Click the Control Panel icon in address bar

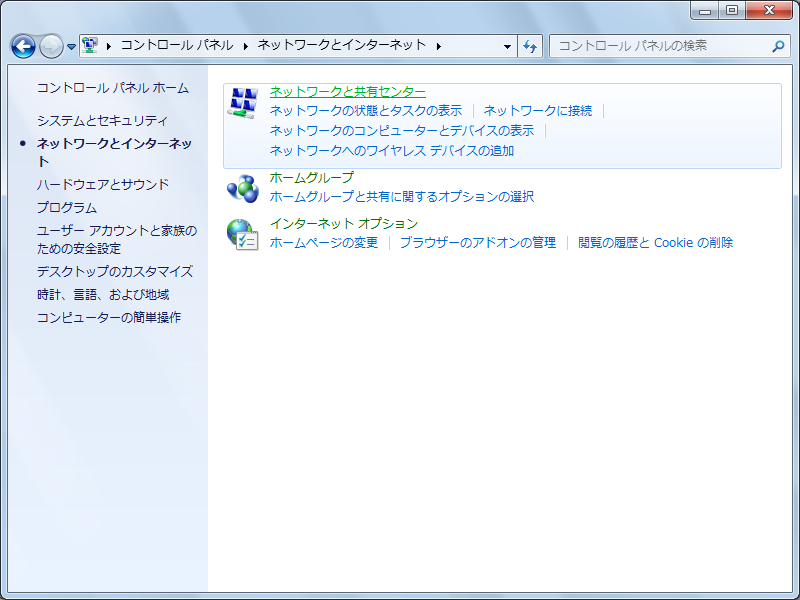coord(90,45)
